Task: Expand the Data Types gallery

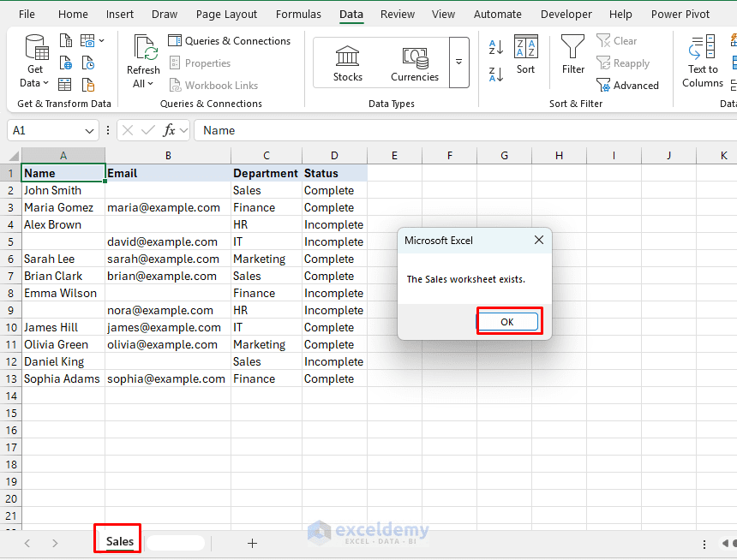Action: [458, 63]
